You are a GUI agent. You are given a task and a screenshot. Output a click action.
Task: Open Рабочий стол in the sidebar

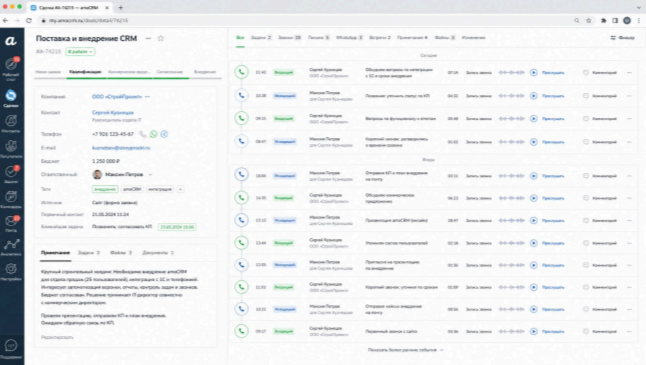pos(11,69)
